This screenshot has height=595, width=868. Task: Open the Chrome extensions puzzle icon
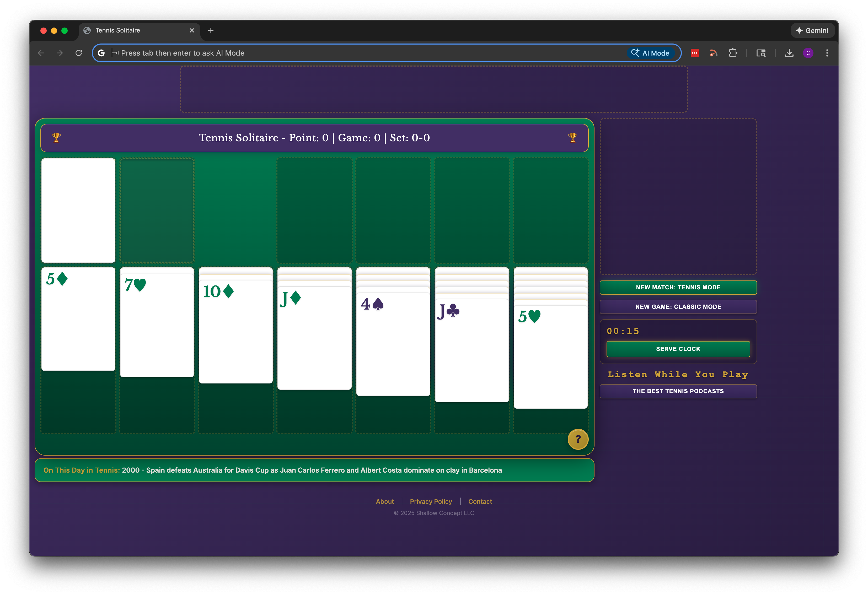pos(733,53)
